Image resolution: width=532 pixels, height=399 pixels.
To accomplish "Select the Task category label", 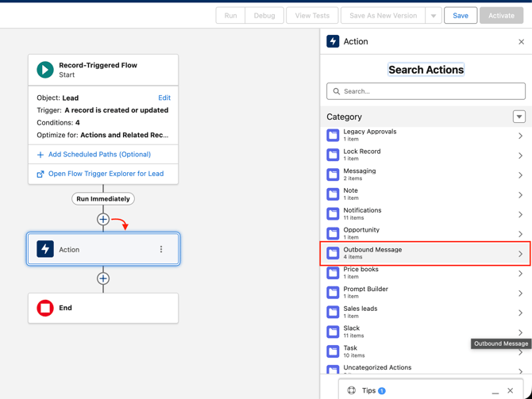I will 350,347.
